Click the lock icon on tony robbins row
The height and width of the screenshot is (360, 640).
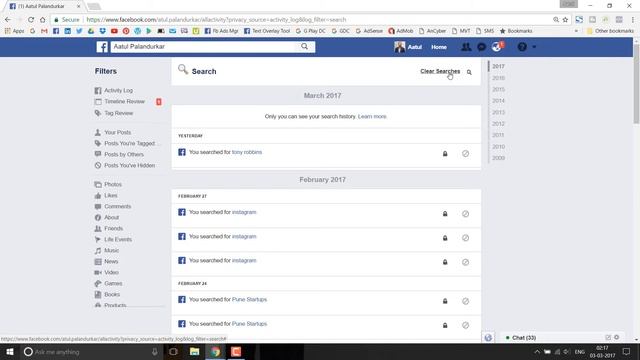point(445,153)
